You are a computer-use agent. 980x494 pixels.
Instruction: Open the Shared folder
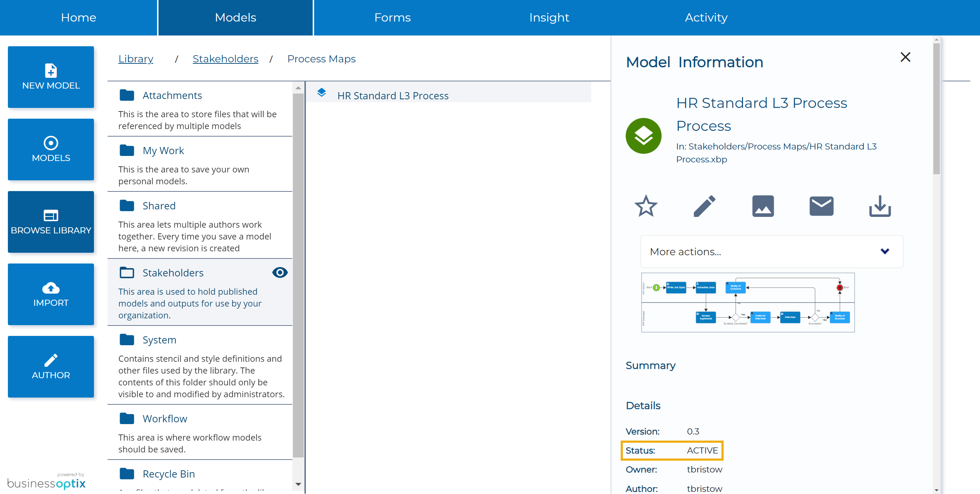coord(158,206)
